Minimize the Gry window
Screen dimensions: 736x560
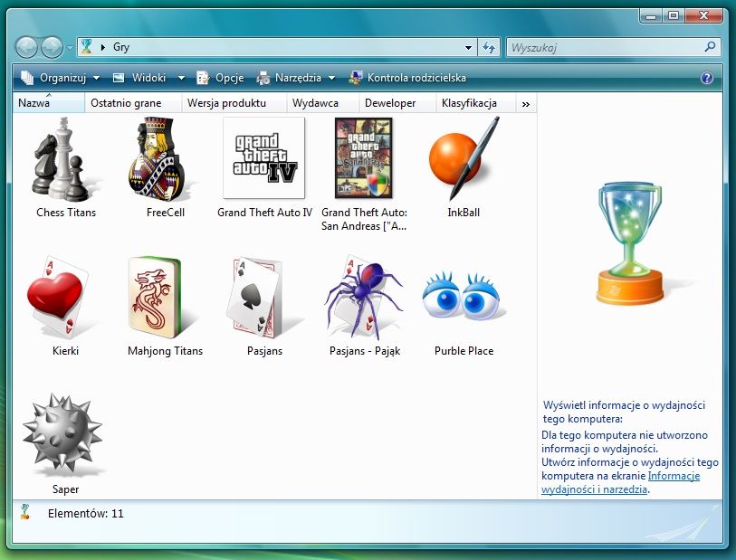(x=651, y=16)
